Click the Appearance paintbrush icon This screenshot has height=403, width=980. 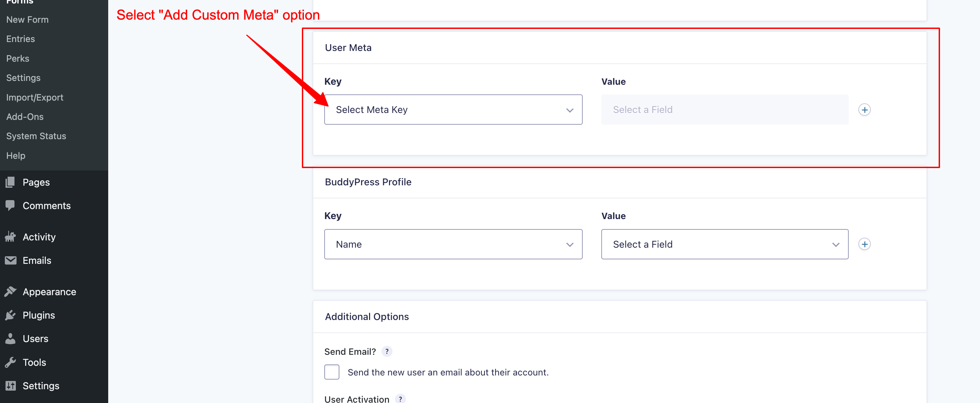tap(10, 292)
